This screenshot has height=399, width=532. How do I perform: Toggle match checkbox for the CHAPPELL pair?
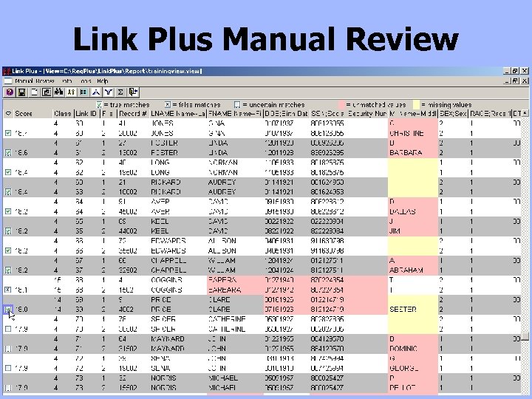(8, 270)
